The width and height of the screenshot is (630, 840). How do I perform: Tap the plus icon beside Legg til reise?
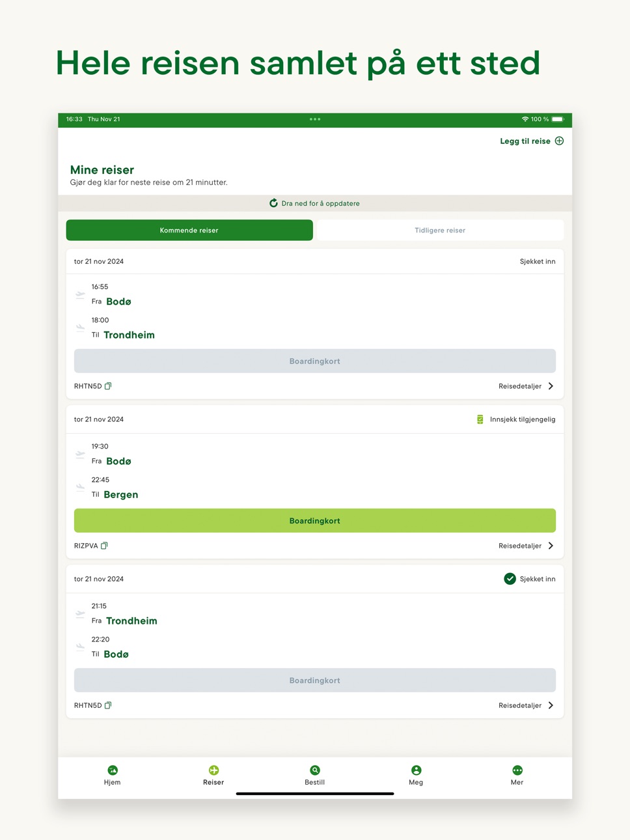tap(559, 141)
